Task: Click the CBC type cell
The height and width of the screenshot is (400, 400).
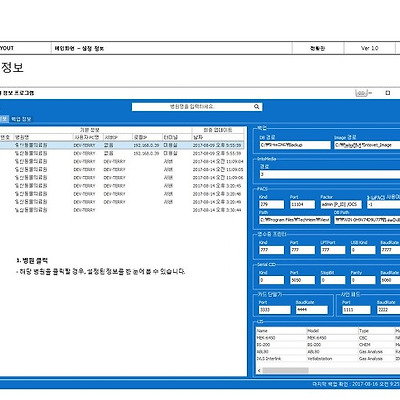Action: [363, 338]
